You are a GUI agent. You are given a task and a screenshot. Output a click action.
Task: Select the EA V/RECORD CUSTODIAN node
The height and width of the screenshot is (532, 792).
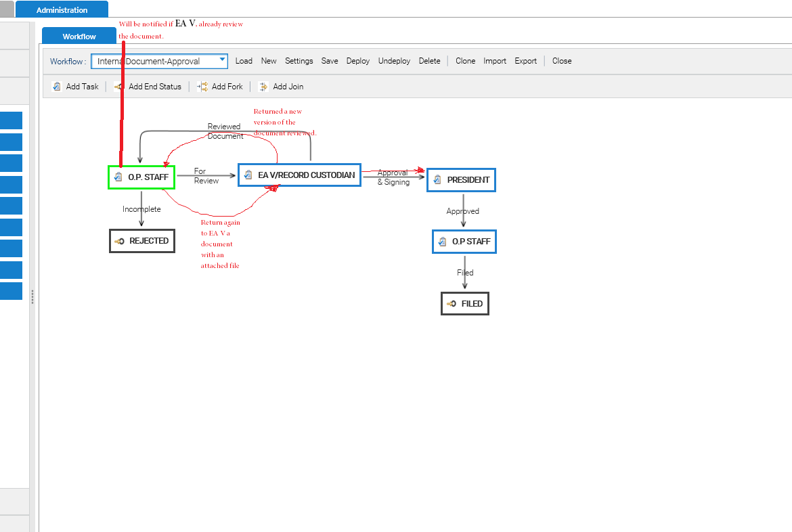(x=299, y=175)
